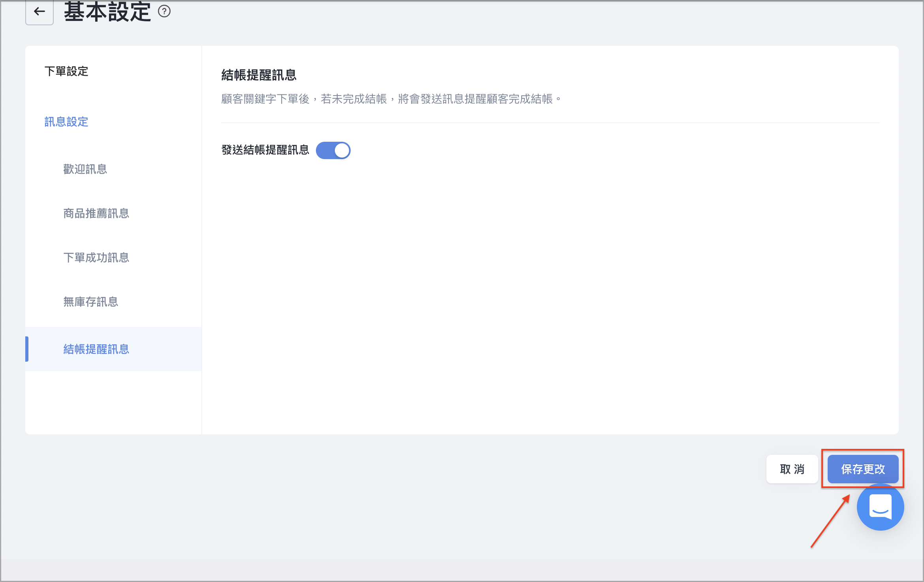Screen dimensions: 924x582
Task: Click the 基本設定 page title
Action: [x=107, y=11]
